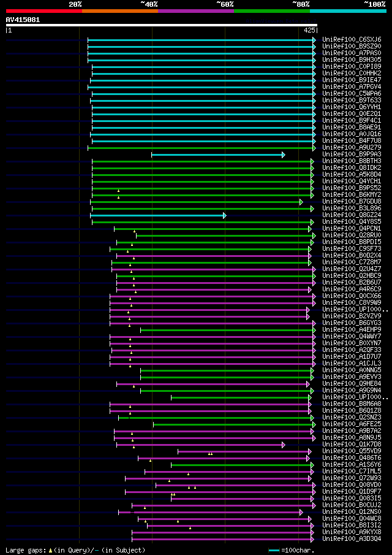The width and height of the screenshot is (392, 555).
Task: Select the UniRef100_Q08VD0 label
Action: [x=352, y=484]
